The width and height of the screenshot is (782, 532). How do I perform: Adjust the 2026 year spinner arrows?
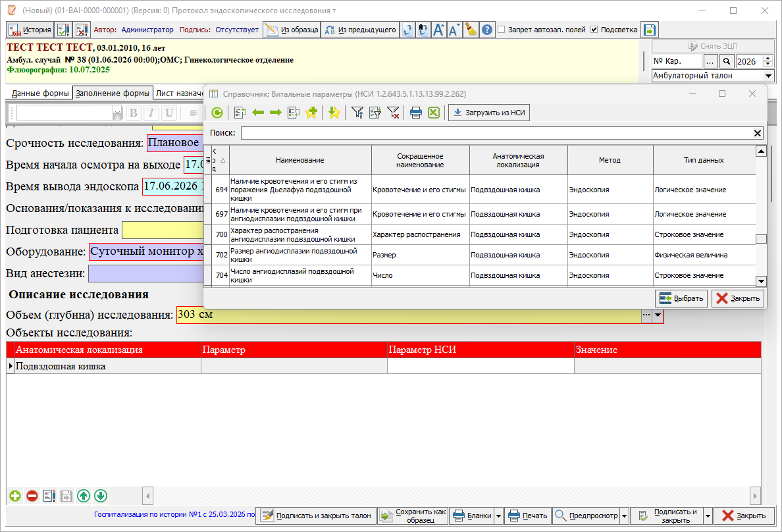click(x=768, y=61)
